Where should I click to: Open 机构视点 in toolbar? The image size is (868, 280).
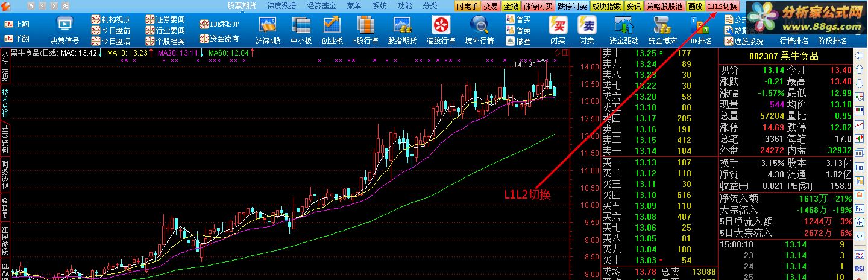click(111, 19)
